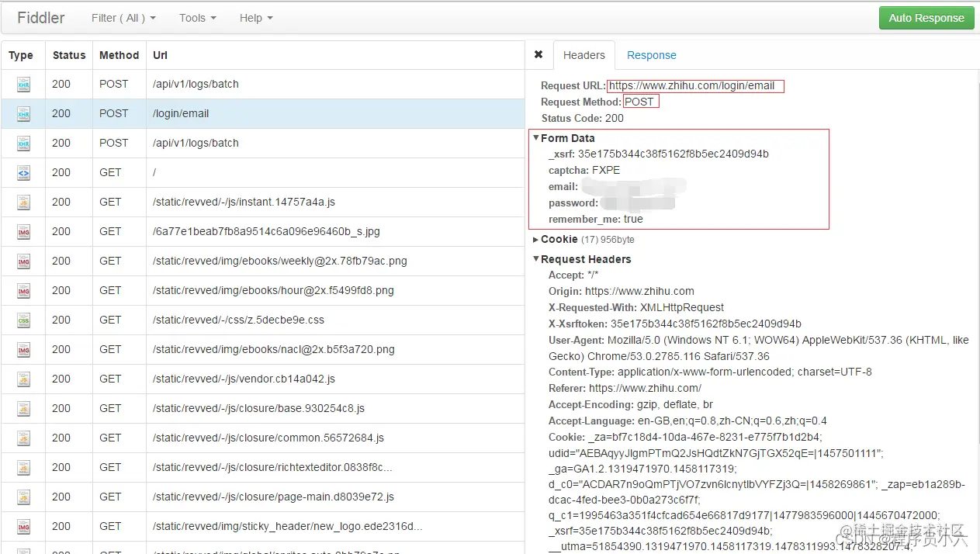Sort by the Status column header
The height and width of the screenshot is (554, 980).
coord(69,55)
